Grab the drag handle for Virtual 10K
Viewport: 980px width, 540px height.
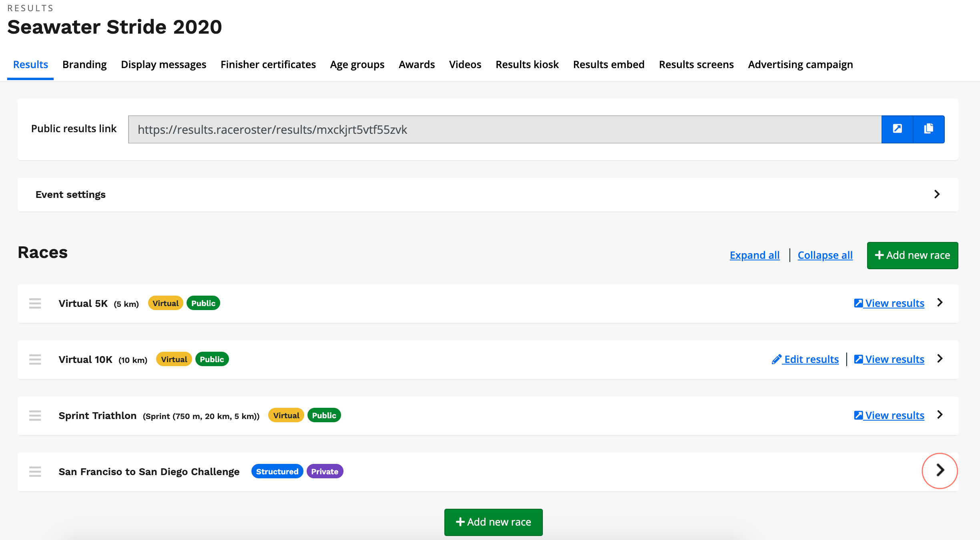click(x=35, y=359)
